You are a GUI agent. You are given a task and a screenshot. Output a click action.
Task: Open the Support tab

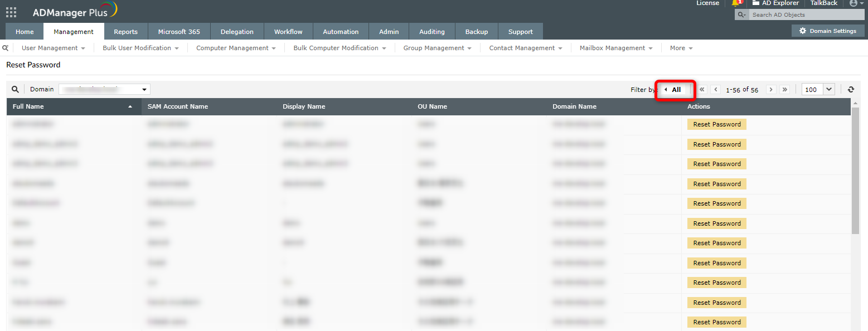(x=521, y=32)
